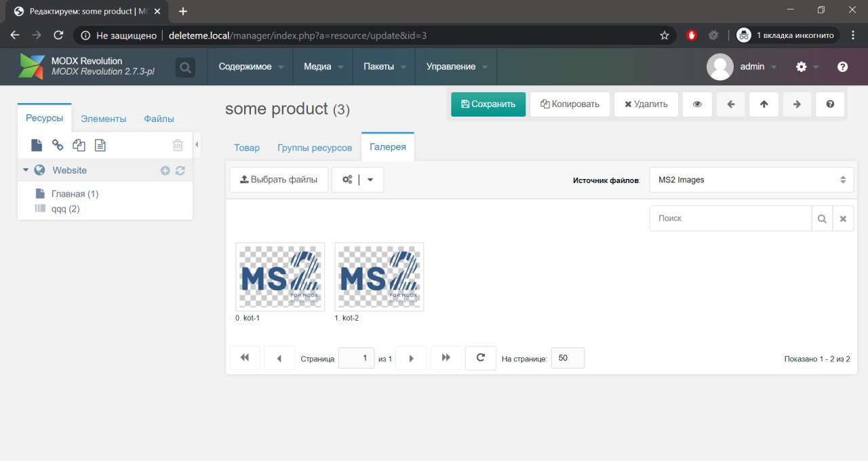This screenshot has width=868, height=461.
Task: Select the kot-1 image thumbnail
Action: click(x=280, y=277)
